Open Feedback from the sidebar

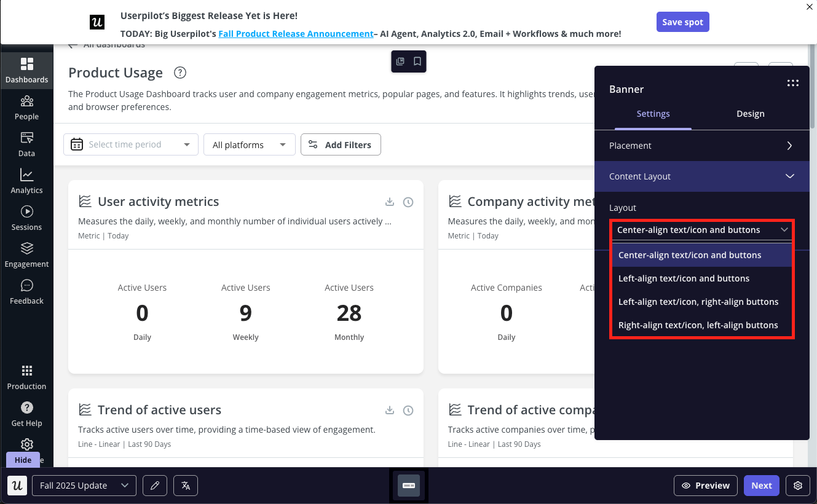click(x=26, y=292)
